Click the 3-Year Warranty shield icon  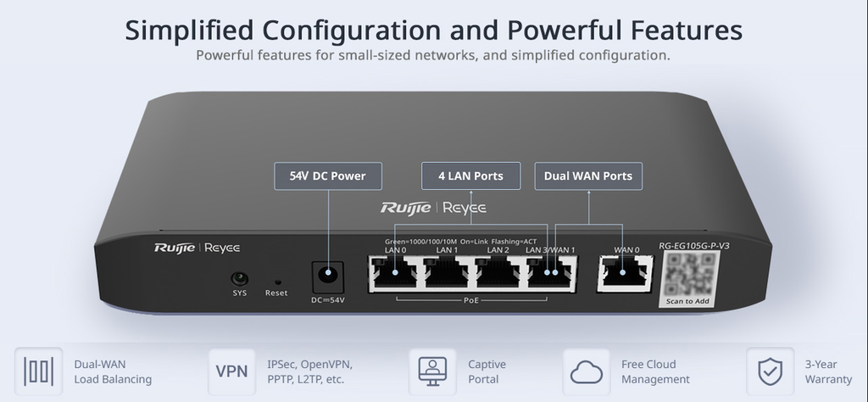coord(770,371)
